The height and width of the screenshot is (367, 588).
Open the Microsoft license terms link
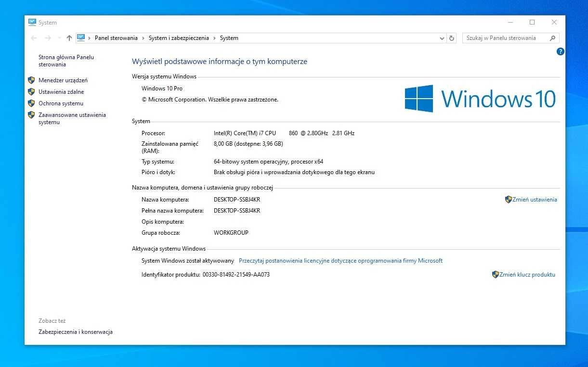point(340,261)
